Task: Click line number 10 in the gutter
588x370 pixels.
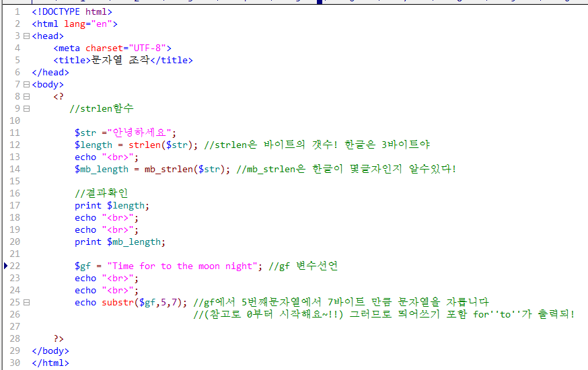Action: tap(15, 120)
